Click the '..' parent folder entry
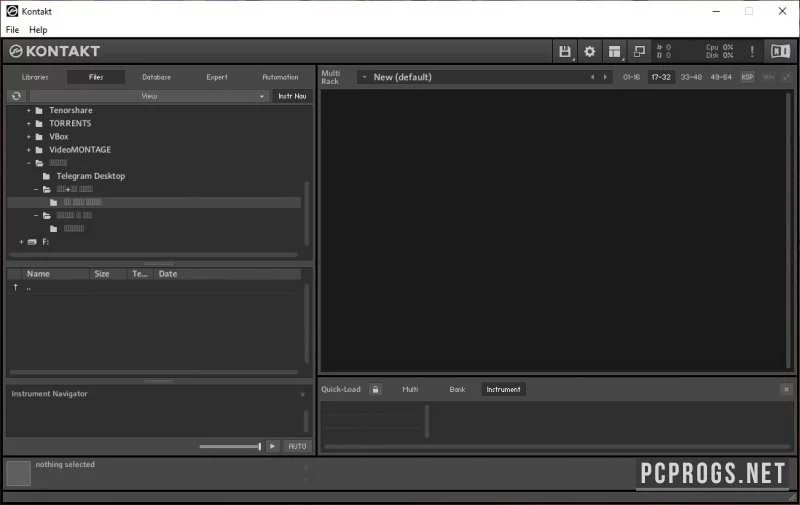Image resolution: width=800 pixels, height=505 pixels. 29,288
